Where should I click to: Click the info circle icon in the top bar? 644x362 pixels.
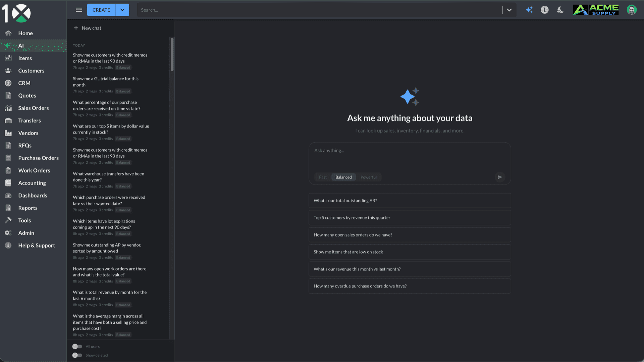(545, 10)
